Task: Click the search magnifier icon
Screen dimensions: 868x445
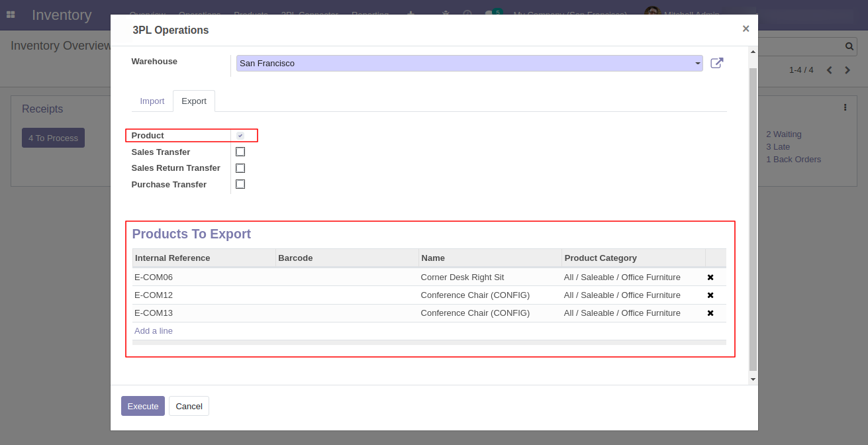Action: click(849, 46)
